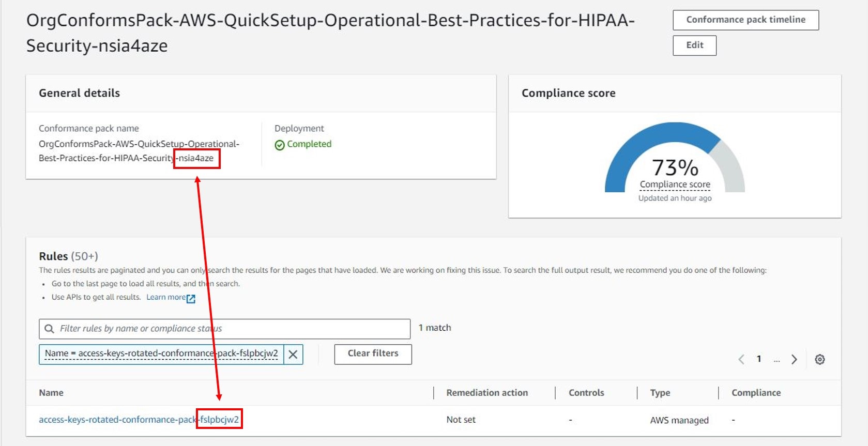868x446 pixels.
Task: Click the external link icon beside Learn more
Action: 191,298
